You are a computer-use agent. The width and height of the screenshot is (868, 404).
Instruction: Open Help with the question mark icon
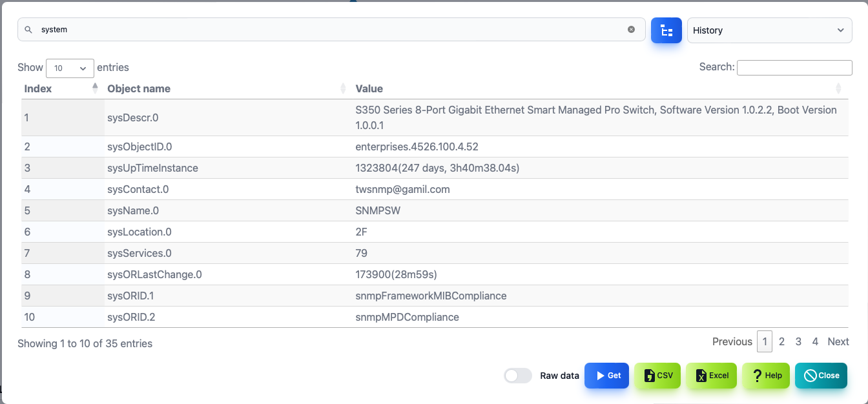click(x=766, y=376)
